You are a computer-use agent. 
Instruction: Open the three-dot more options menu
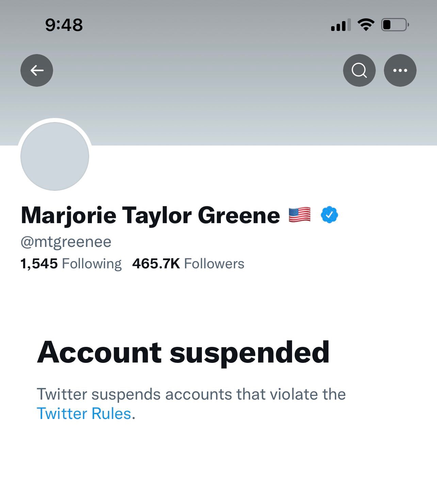click(x=400, y=70)
